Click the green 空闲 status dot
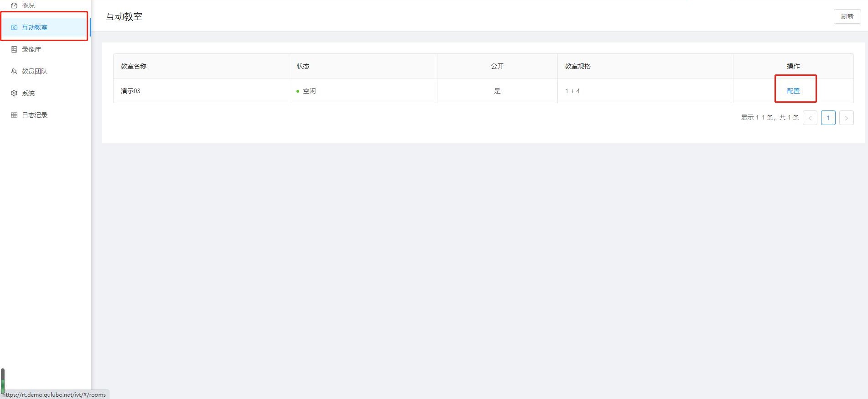 (298, 91)
